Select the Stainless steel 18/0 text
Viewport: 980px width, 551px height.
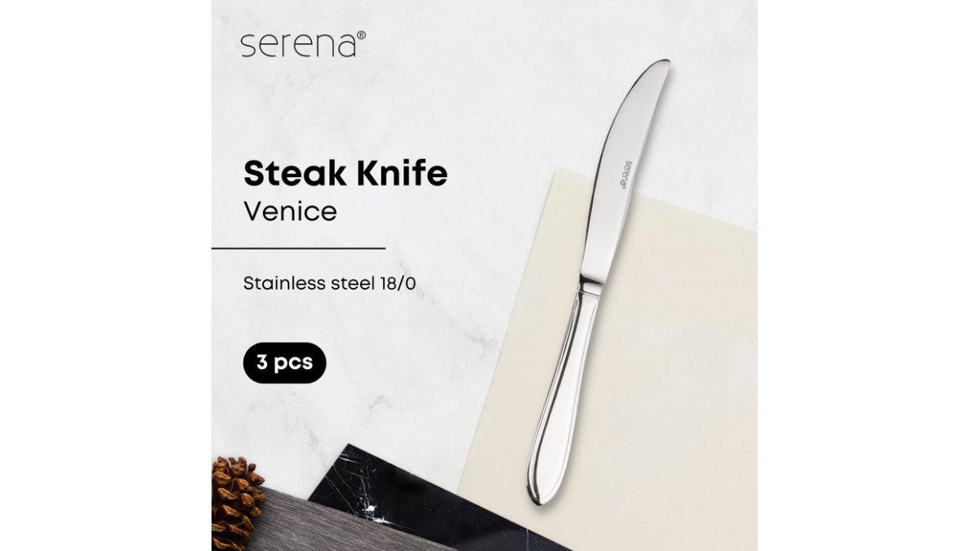(335, 286)
